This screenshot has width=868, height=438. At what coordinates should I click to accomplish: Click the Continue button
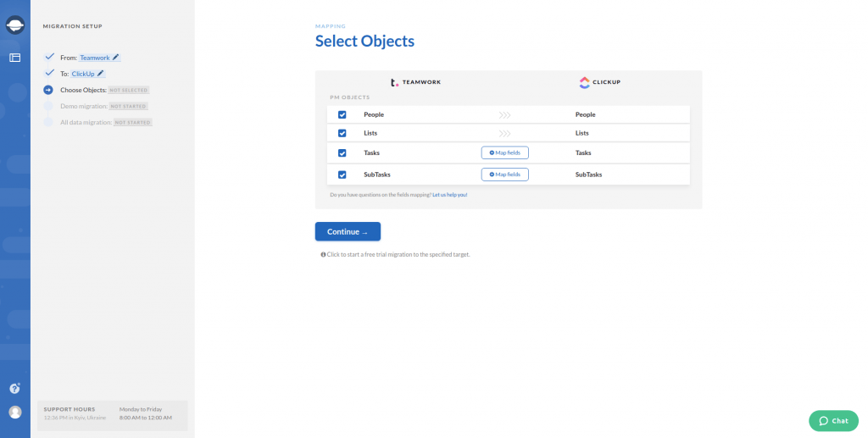point(348,232)
